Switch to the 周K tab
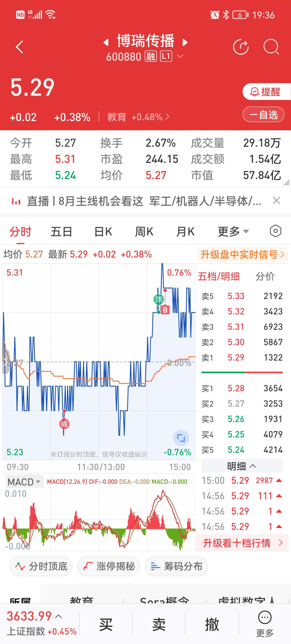The image size is (291, 644). (144, 232)
